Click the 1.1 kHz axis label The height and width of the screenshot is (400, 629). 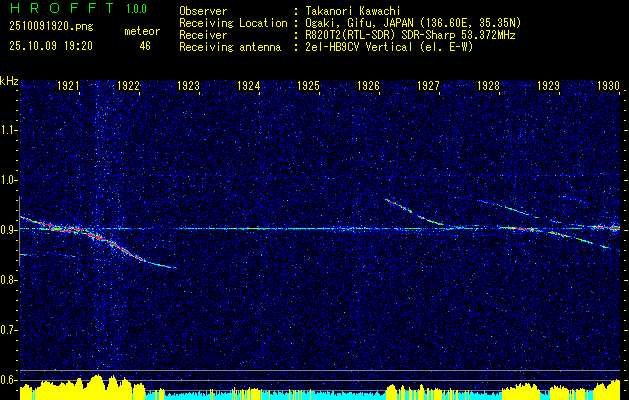click(x=9, y=130)
